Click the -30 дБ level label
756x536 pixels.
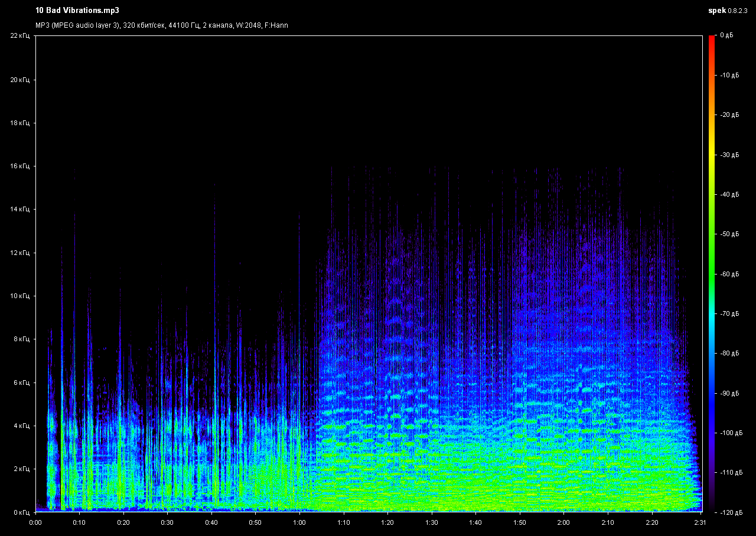tap(729, 155)
